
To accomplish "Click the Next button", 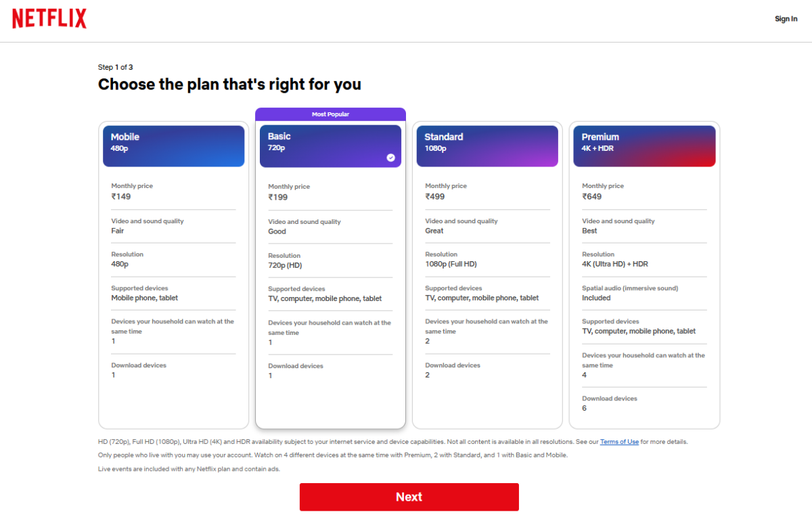I will point(409,496).
